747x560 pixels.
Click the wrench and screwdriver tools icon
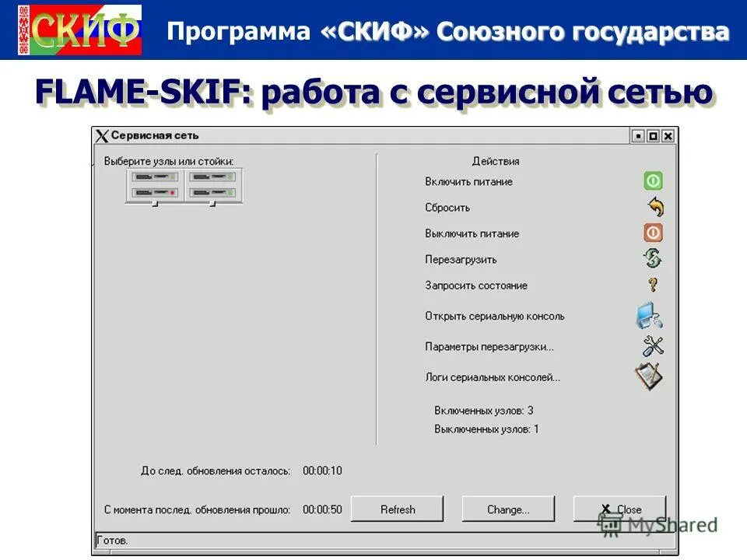click(653, 345)
